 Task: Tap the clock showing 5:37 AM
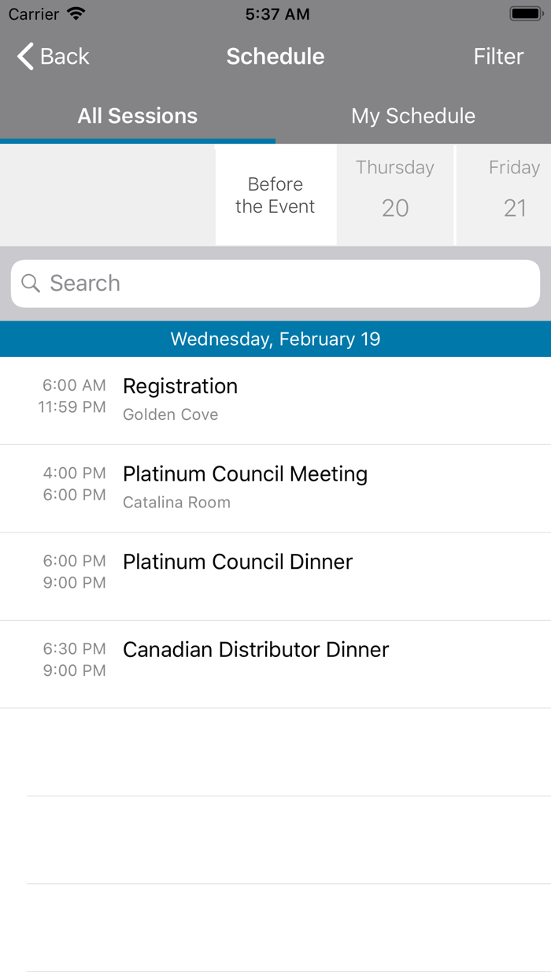coord(276,13)
